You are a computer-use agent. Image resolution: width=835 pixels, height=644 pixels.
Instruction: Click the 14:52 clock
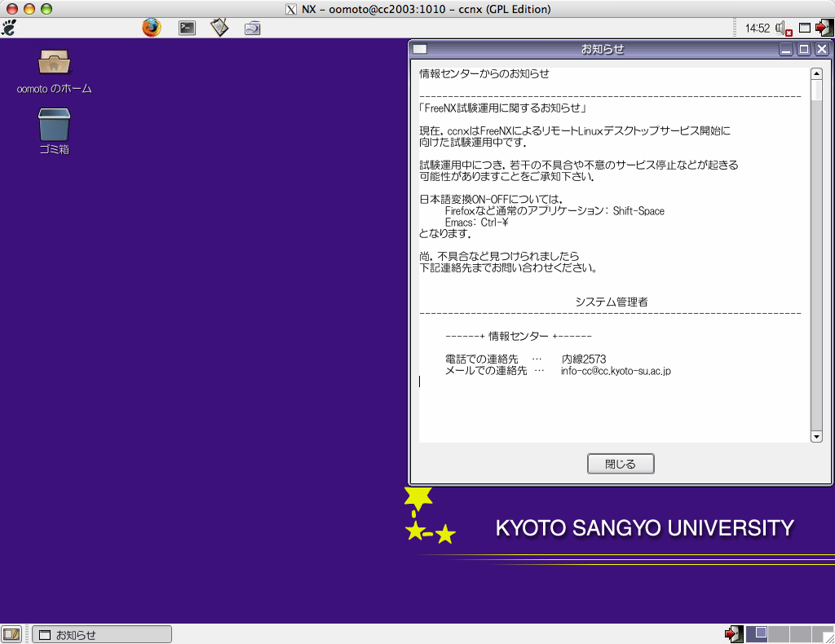758,29
